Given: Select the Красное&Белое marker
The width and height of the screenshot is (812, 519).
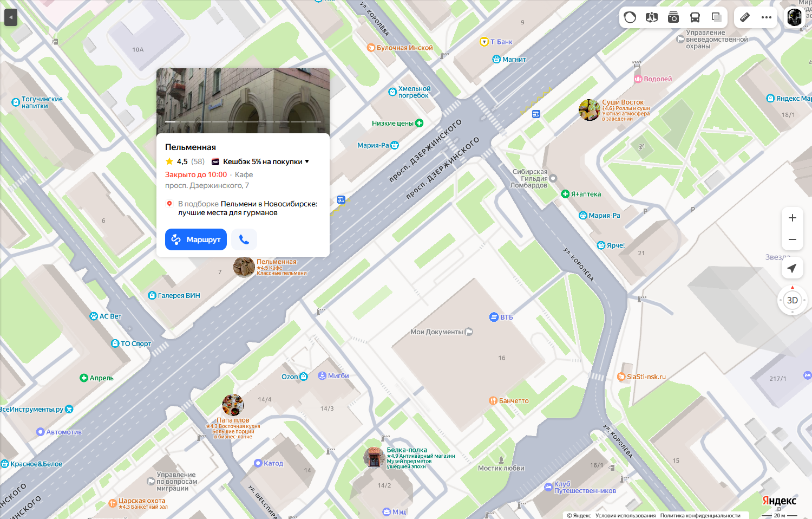Looking at the screenshot, I should point(5,464).
